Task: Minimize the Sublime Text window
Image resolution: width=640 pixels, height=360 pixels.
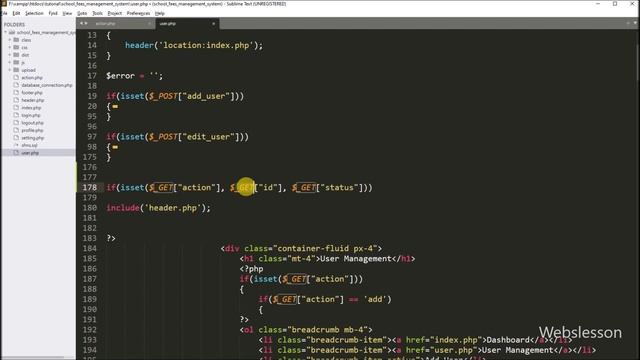Action: point(598,4)
